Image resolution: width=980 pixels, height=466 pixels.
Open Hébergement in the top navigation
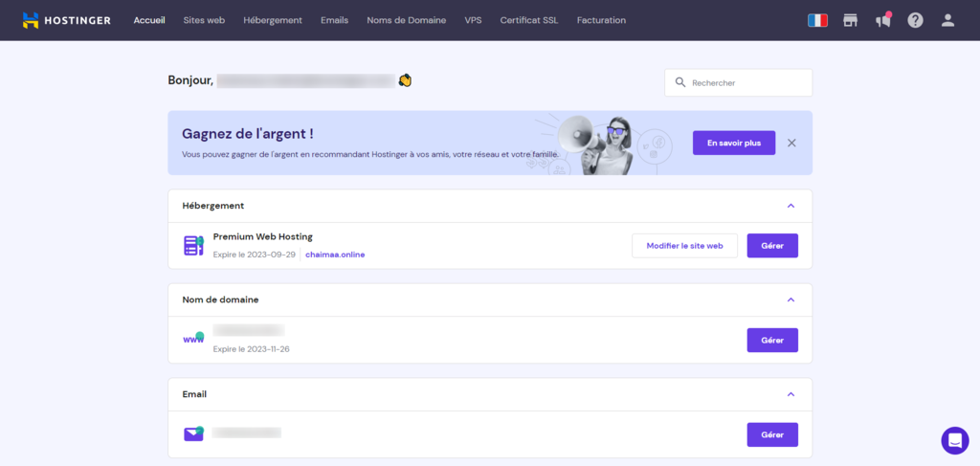pos(273,20)
